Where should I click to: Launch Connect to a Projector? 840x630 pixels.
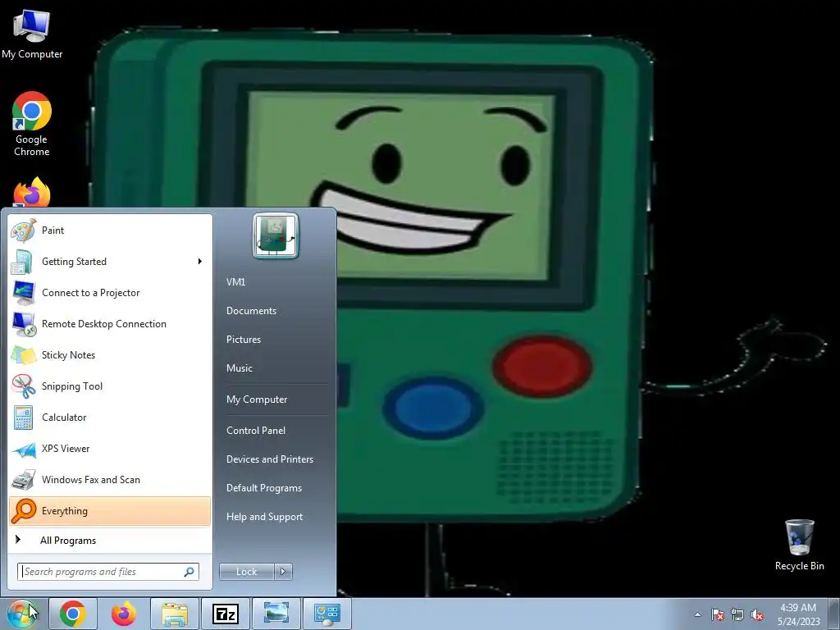click(110, 293)
